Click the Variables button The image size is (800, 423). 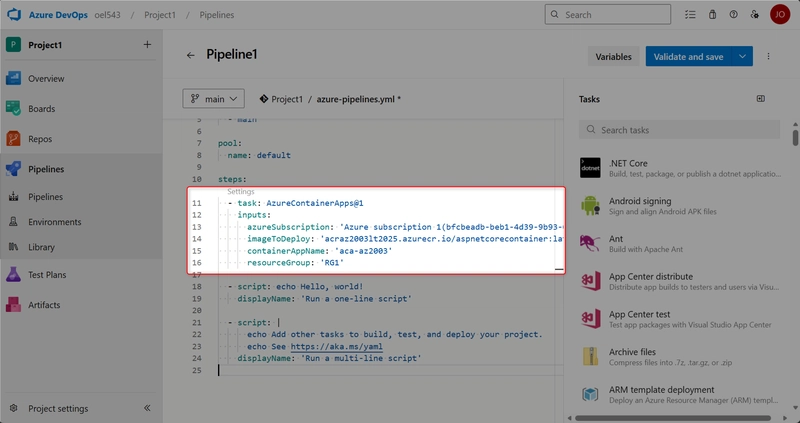[x=613, y=57]
